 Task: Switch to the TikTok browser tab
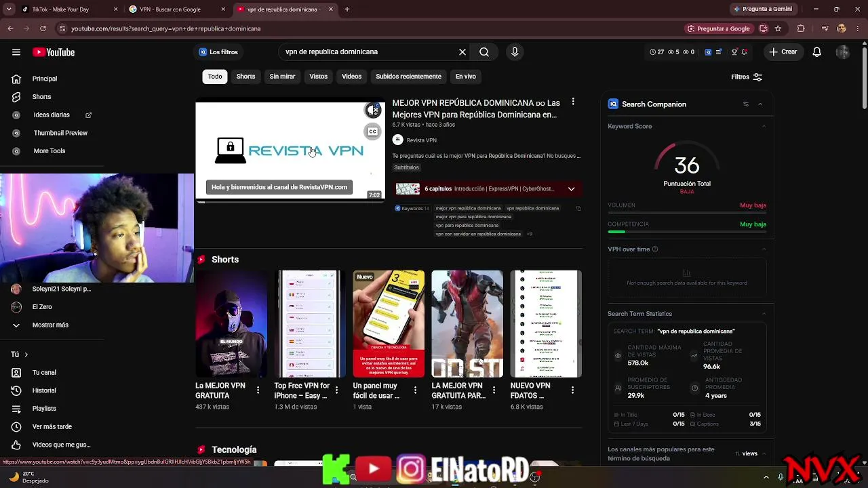pyautogui.click(x=68, y=9)
